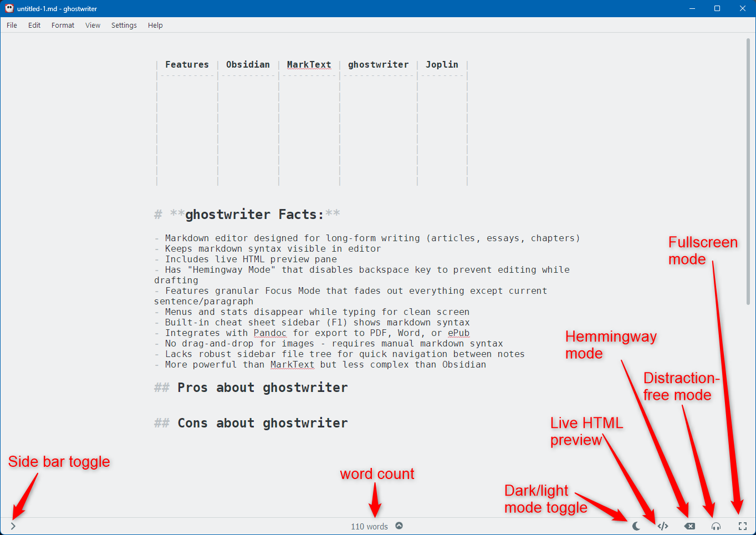Click the ghostwriter app icon in title bar
Viewport: 756px width, 535px height.
click(9, 8)
